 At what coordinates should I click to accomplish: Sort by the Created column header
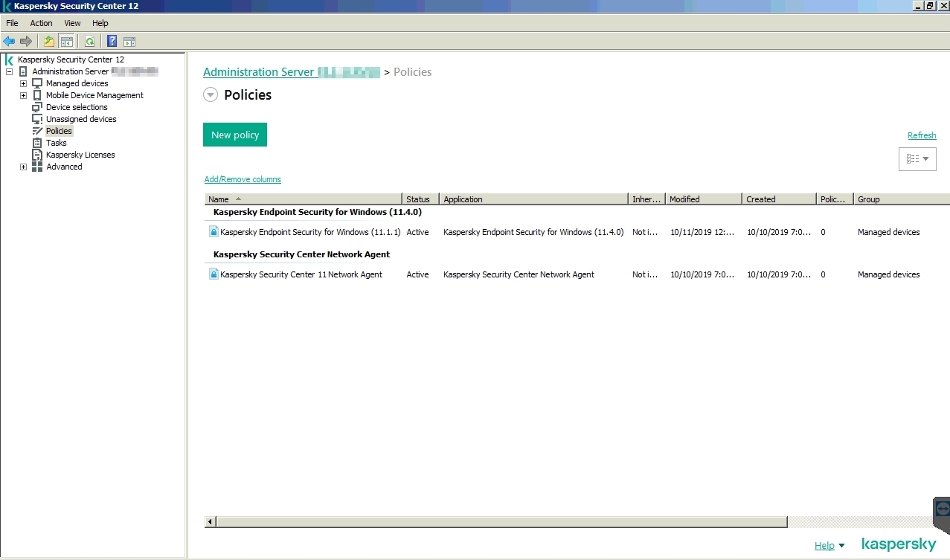pyautogui.click(x=780, y=199)
